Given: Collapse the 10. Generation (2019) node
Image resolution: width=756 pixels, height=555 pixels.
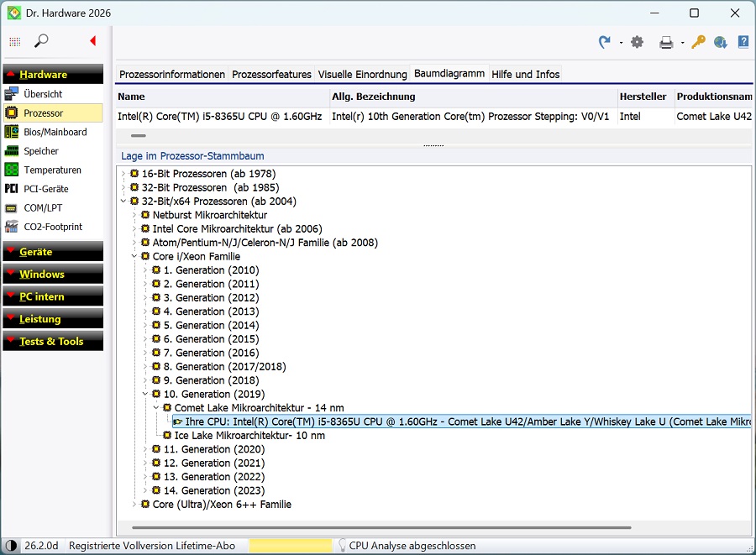Looking at the screenshot, I should [x=145, y=394].
